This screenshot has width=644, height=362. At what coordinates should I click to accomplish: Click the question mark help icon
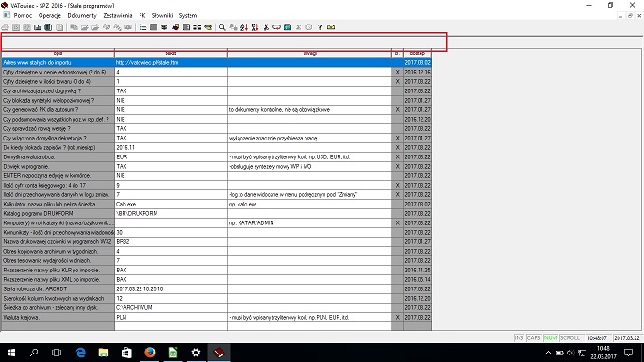[320, 27]
